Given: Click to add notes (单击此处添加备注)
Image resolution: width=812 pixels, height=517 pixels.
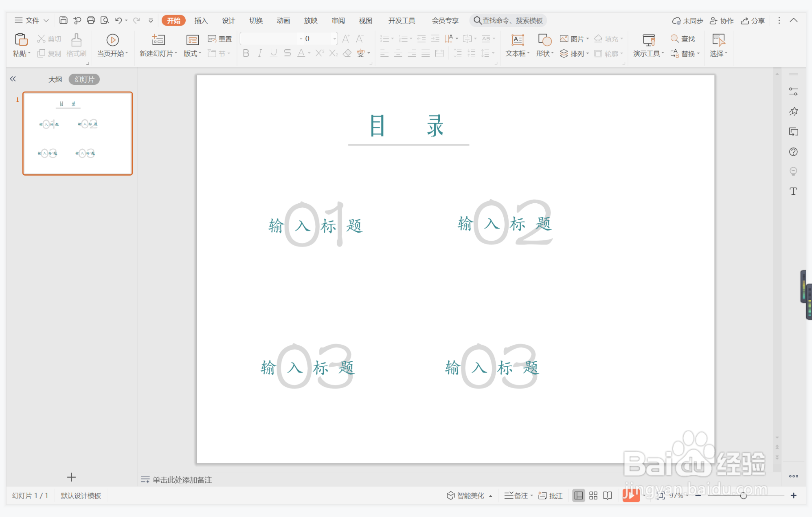Looking at the screenshot, I should click(x=182, y=480).
